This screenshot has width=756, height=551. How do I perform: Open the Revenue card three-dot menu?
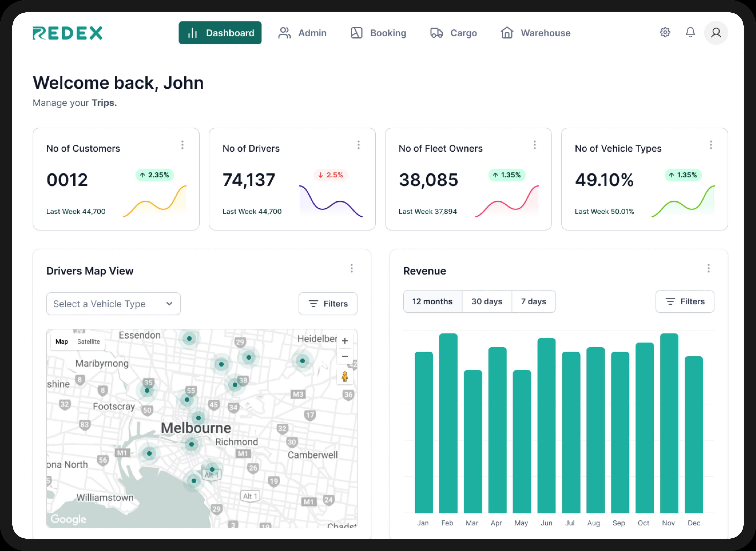click(708, 269)
